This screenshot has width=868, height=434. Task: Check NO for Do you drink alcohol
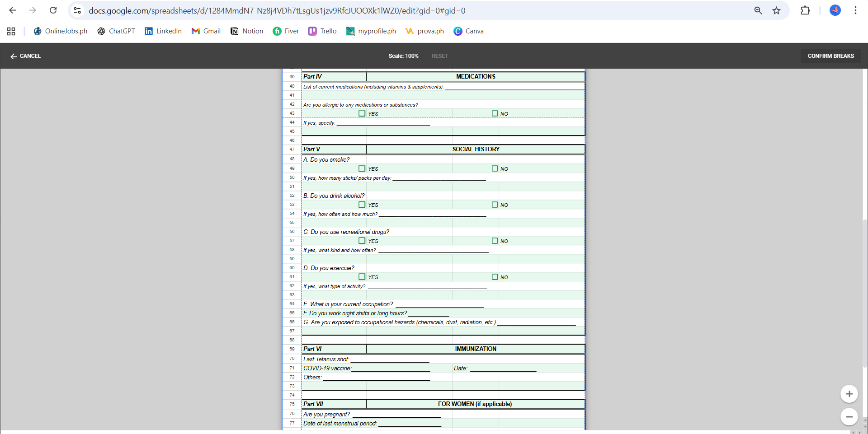pyautogui.click(x=495, y=205)
